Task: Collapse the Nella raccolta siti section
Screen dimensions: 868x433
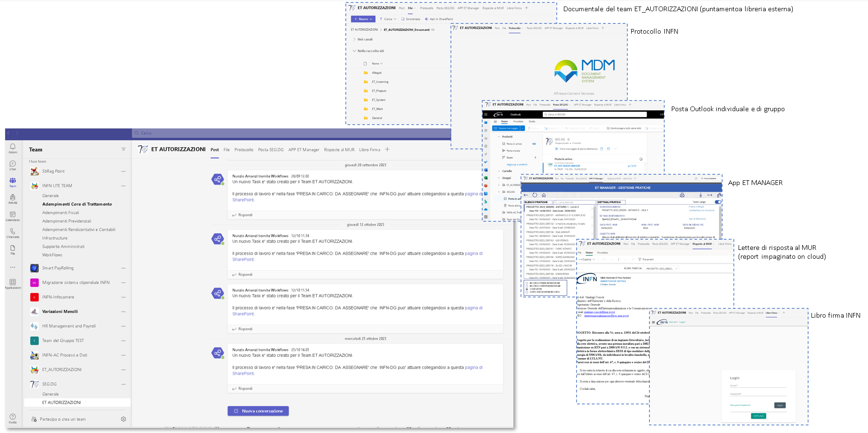Action: click(355, 51)
